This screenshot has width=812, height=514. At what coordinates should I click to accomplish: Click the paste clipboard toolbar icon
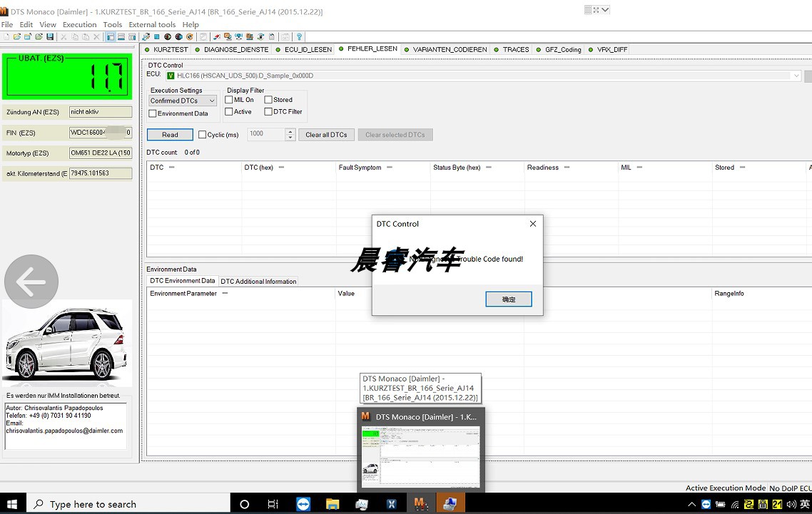(x=86, y=37)
